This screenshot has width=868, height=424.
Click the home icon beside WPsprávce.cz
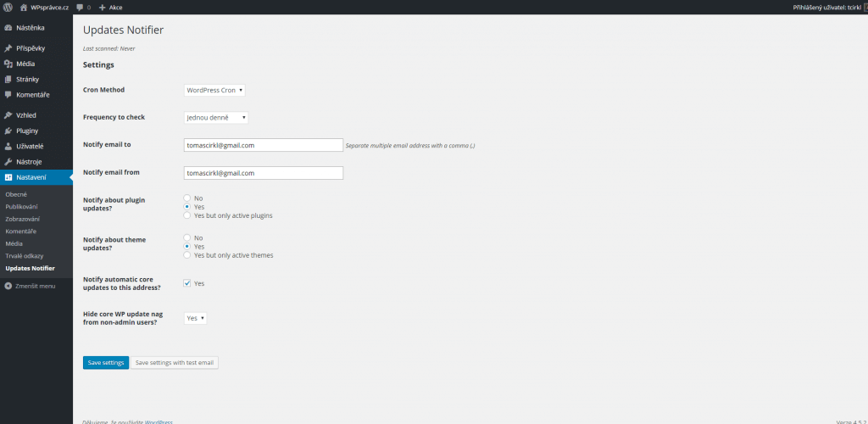23,7
